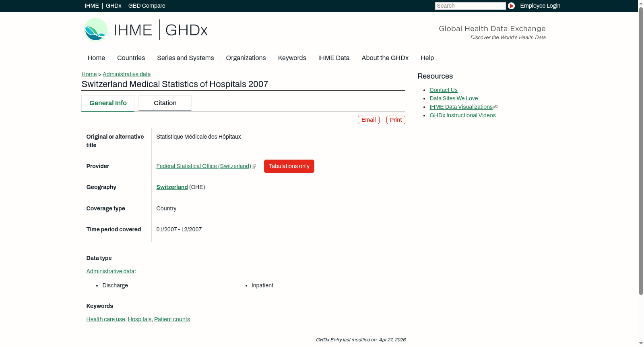Open Contact Us resource link
This screenshot has height=347, width=644.
pos(444,90)
